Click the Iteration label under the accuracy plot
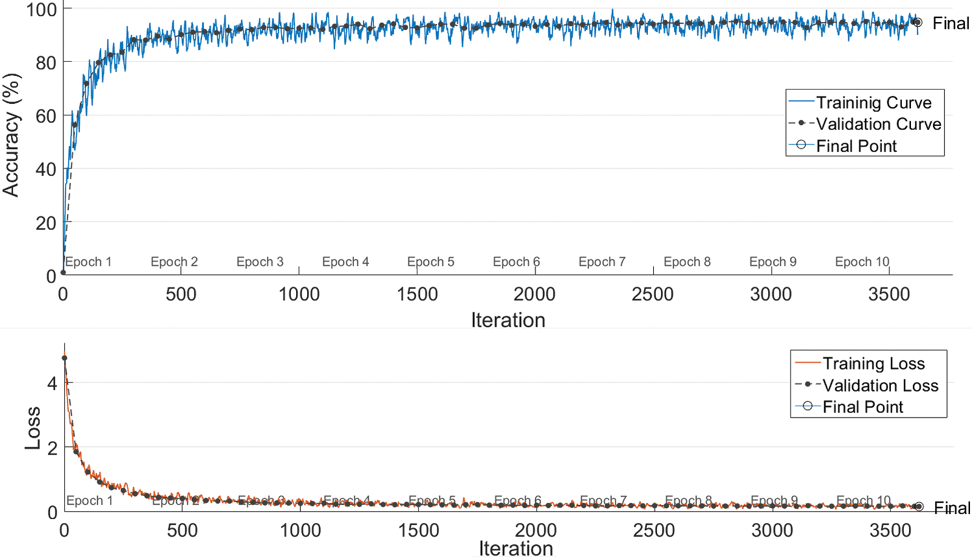Screen dimensions: 972x560 point(508,320)
